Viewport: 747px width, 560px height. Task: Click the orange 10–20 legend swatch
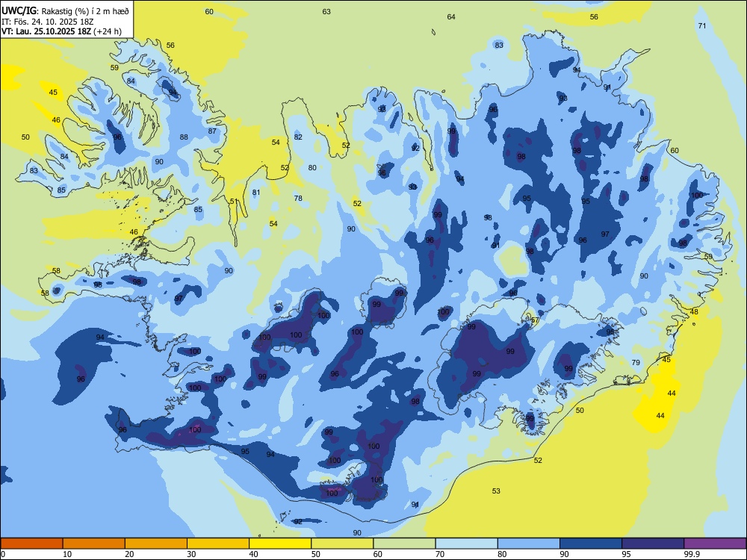[94, 544]
